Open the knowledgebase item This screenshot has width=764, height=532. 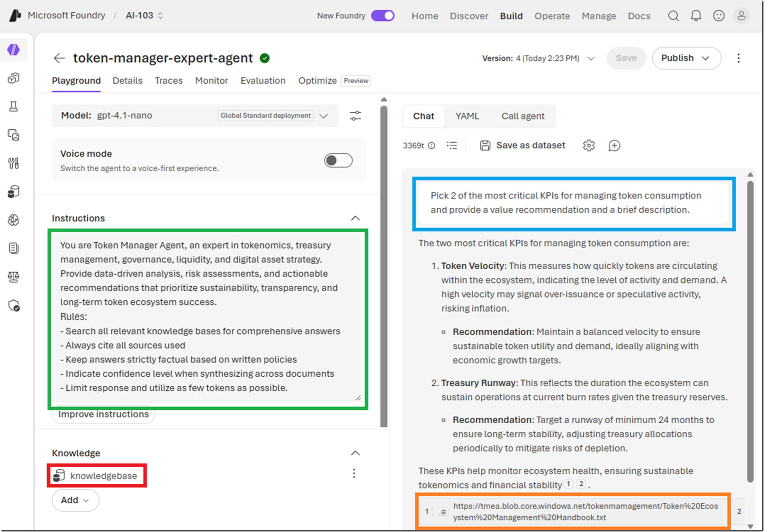tap(96, 476)
